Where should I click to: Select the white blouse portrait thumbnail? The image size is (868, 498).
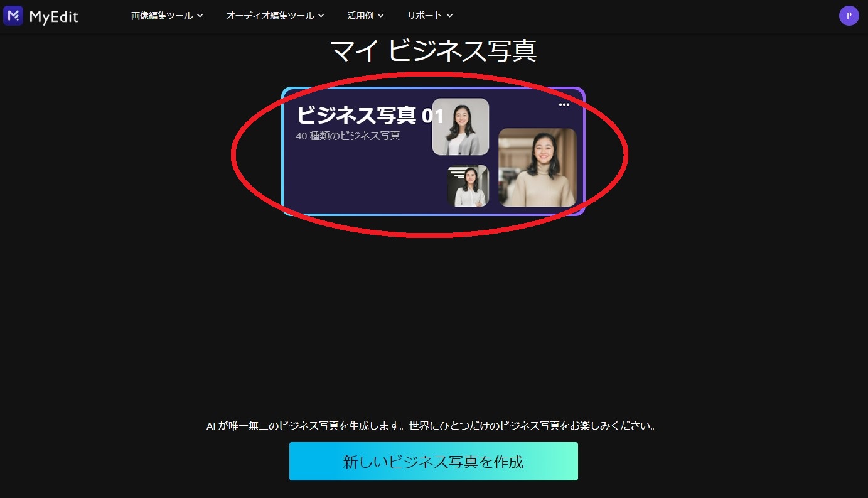point(468,186)
